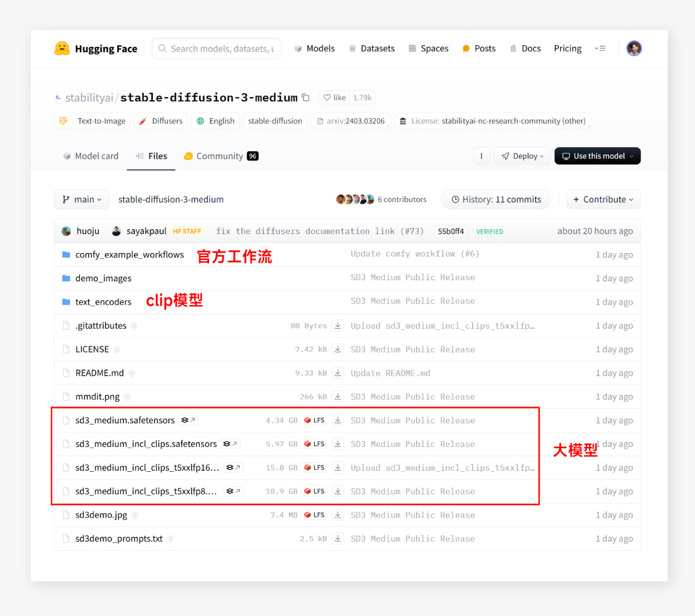695x616 pixels.
Task: Open the main branch dropdown
Action: (81, 199)
